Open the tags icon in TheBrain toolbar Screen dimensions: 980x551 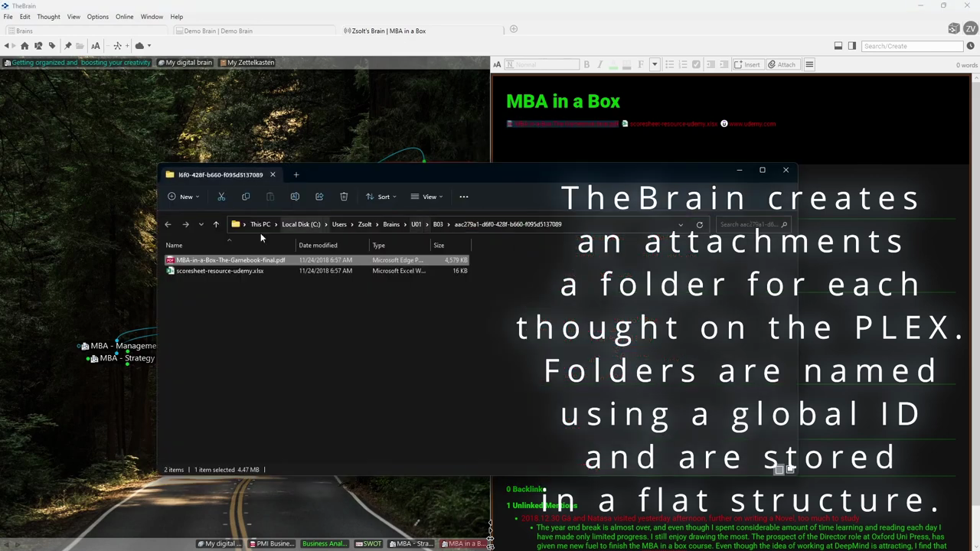pyautogui.click(x=52, y=46)
